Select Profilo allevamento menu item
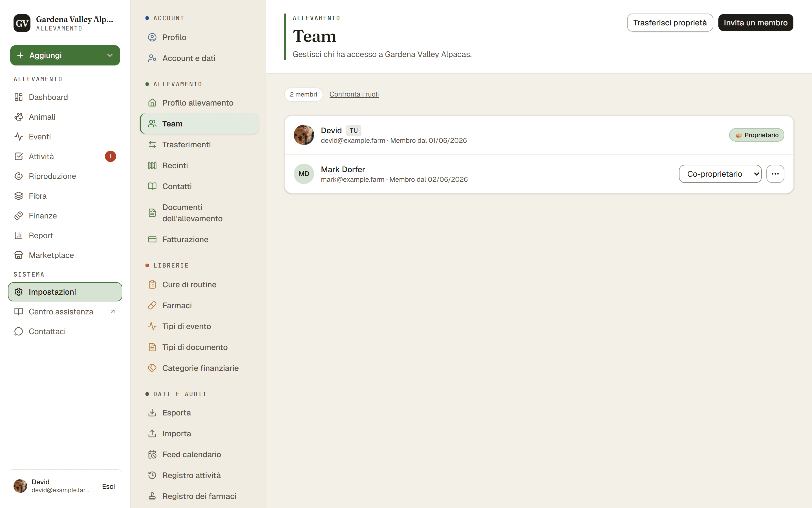The height and width of the screenshot is (508, 812). [200, 103]
